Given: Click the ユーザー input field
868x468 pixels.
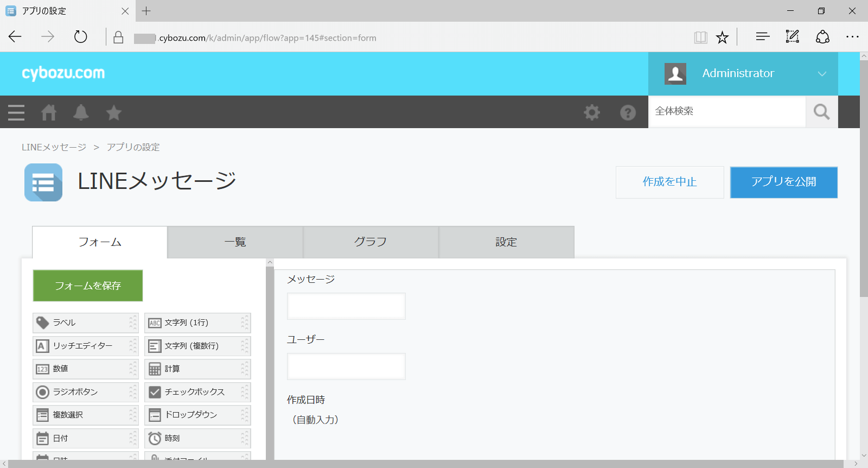Looking at the screenshot, I should pyautogui.click(x=346, y=366).
